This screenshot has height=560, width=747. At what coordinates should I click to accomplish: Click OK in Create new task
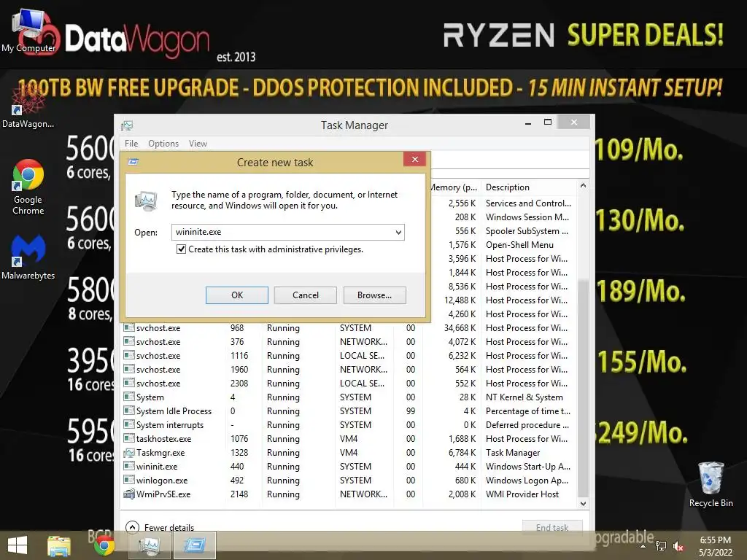[x=237, y=295]
